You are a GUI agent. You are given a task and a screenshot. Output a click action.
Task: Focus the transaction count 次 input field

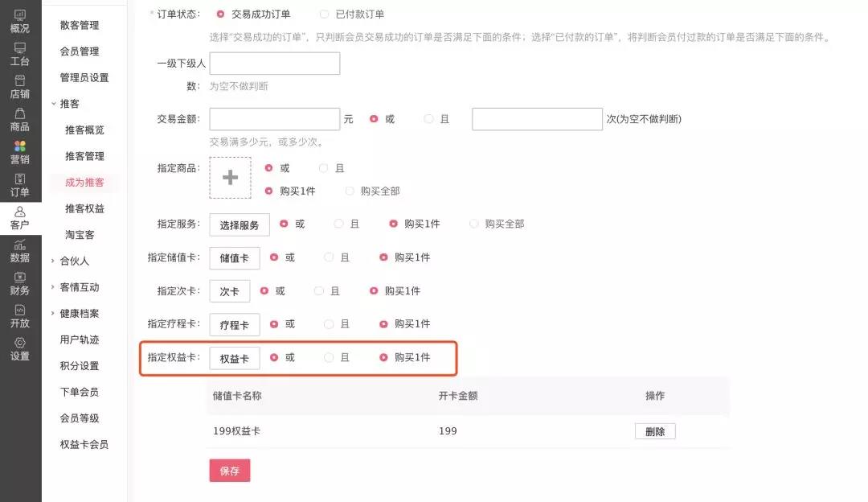point(538,119)
